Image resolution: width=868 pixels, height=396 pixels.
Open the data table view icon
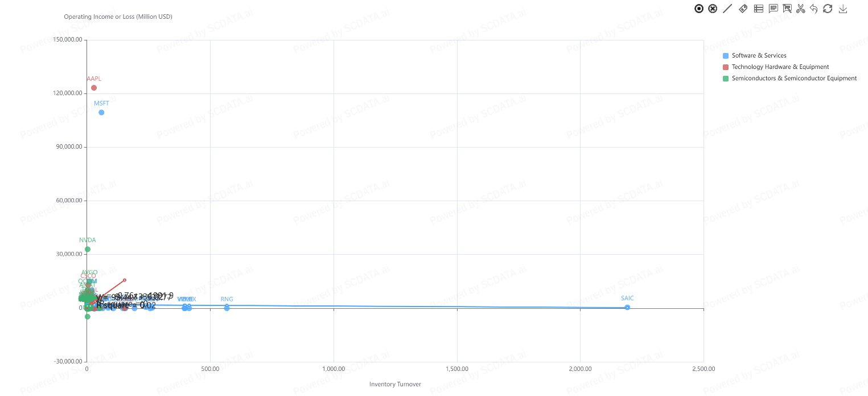(x=758, y=9)
